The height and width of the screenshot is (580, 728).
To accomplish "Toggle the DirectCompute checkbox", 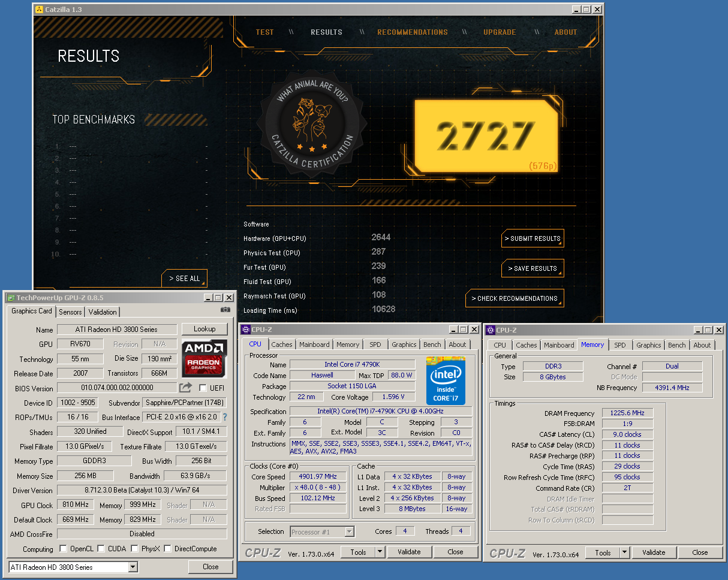I will (x=167, y=549).
